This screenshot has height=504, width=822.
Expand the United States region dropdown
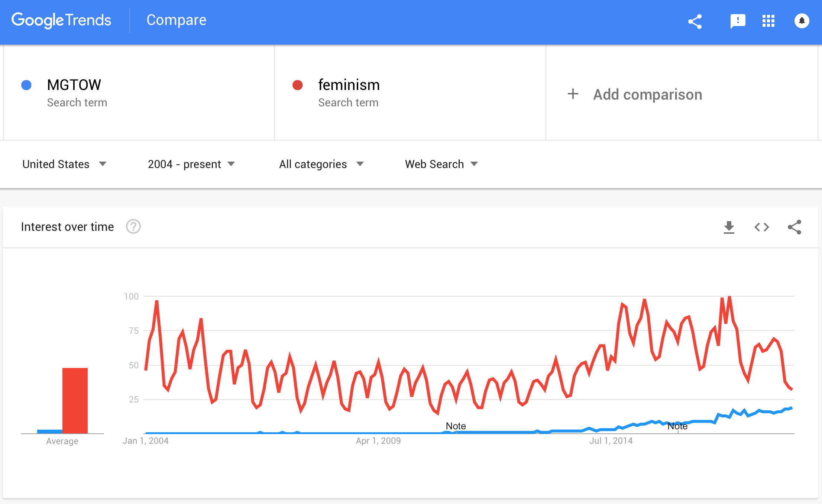(x=64, y=164)
